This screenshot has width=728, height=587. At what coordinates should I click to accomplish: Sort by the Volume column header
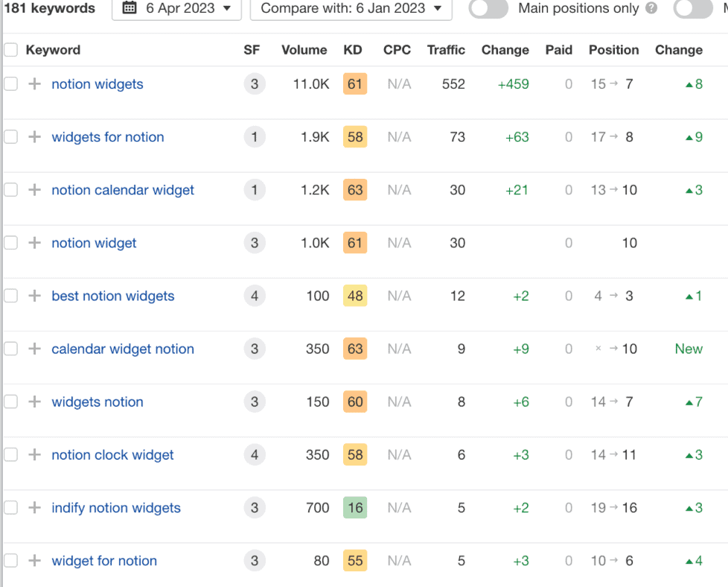(304, 50)
